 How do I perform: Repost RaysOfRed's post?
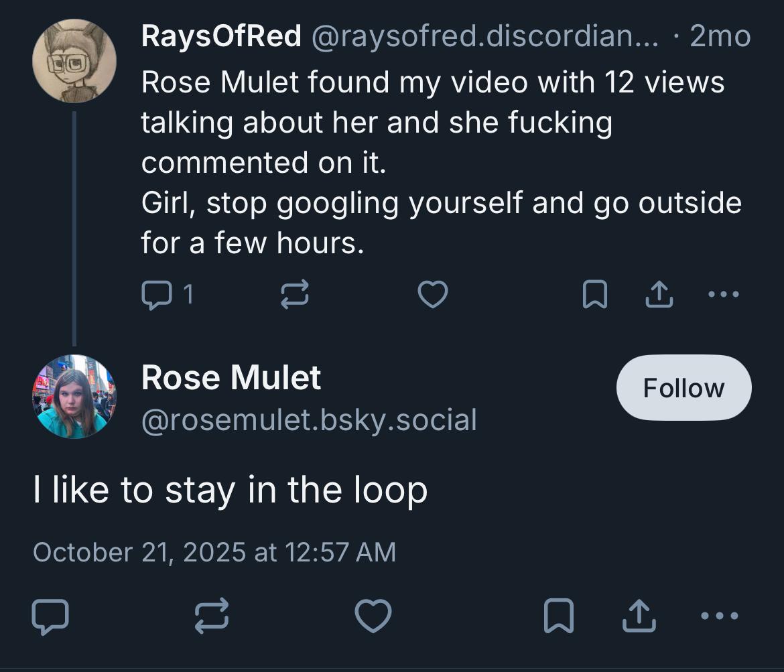click(295, 295)
